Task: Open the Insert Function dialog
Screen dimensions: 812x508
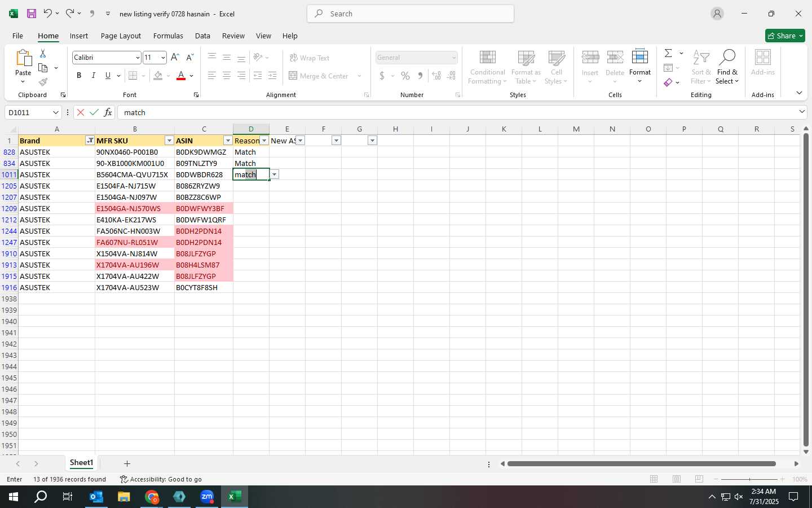Action: [108, 112]
